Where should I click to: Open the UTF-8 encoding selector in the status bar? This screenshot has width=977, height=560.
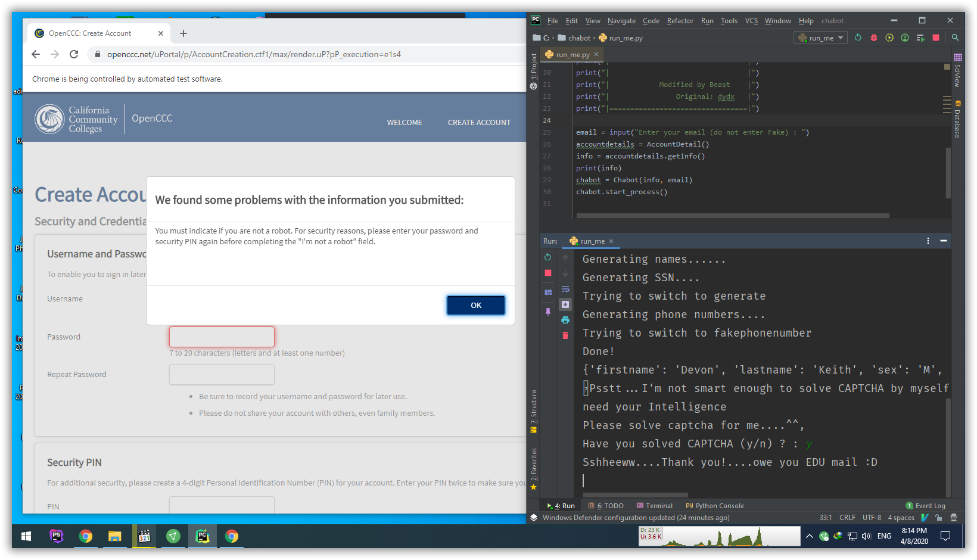[872, 518]
